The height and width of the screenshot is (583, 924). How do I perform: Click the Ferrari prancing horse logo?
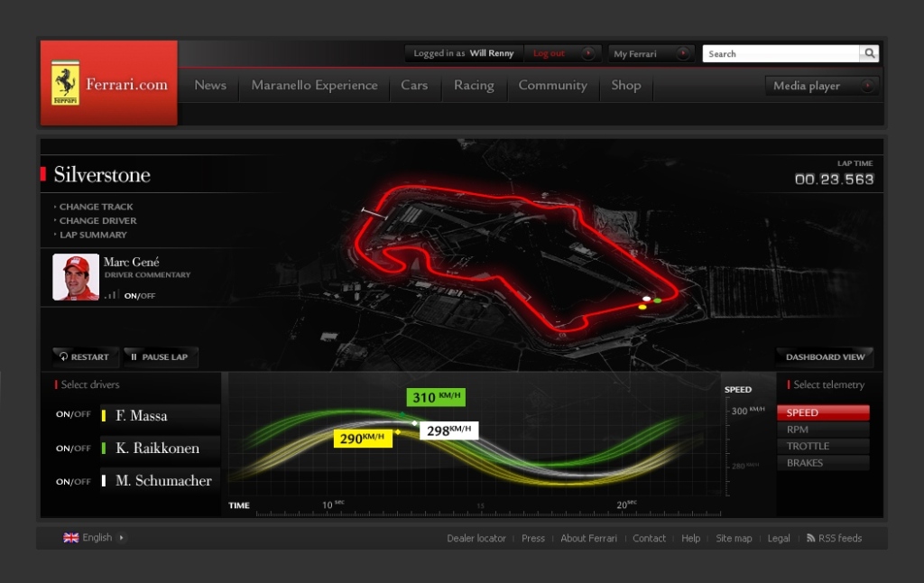[x=65, y=84]
